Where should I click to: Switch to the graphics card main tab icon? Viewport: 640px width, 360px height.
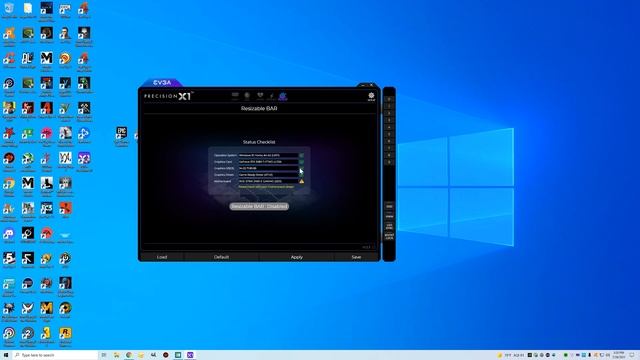pos(235,96)
